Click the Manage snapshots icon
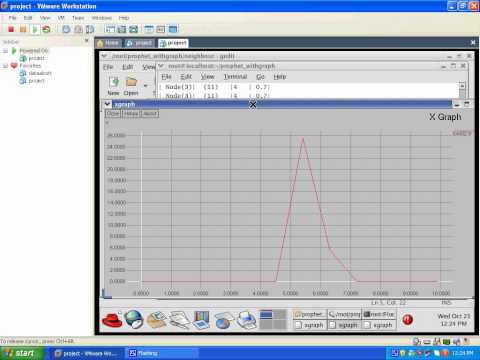Viewport: 480px width, 360px height. click(x=90, y=29)
